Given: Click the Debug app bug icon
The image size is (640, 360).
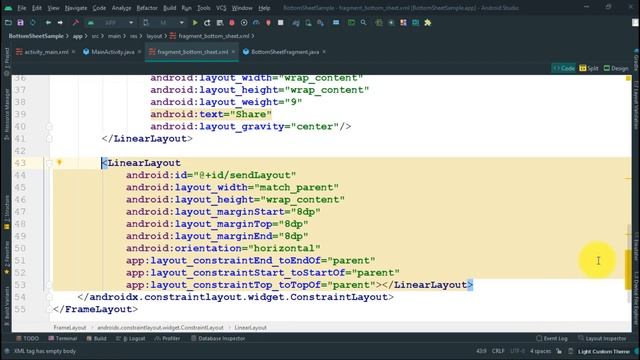Looking at the screenshot, I should point(232,23).
